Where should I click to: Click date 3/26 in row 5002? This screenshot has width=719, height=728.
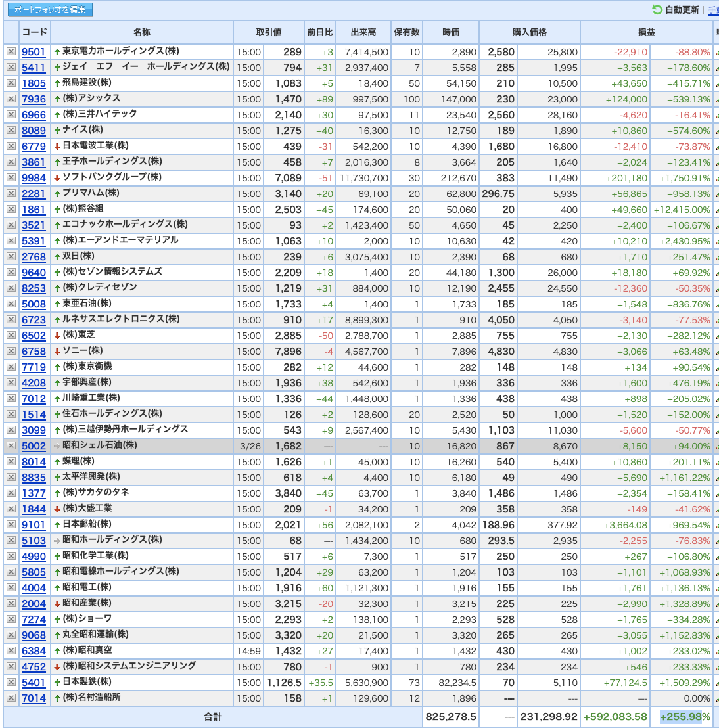pyautogui.click(x=250, y=446)
